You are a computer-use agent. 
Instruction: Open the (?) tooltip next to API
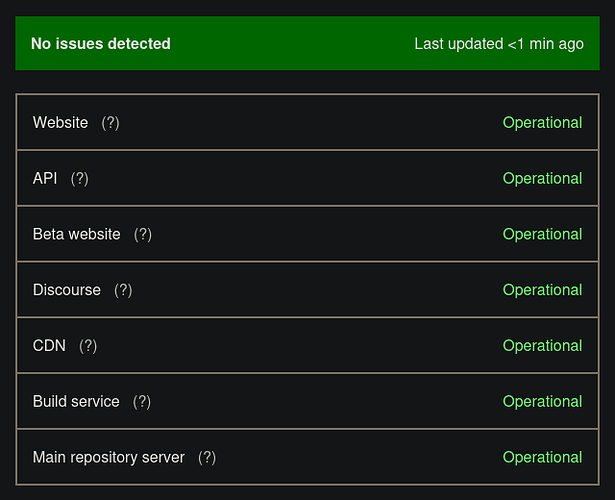tap(80, 178)
